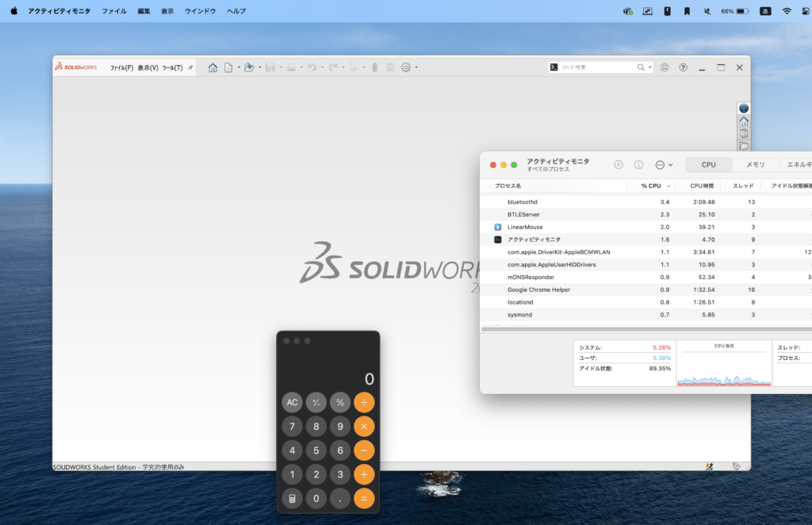The width and height of the screenshot is (812, 525).
Task: Expand the dropdown arrow beside SOLIDWORKS New icon
Action: (239, 67)
